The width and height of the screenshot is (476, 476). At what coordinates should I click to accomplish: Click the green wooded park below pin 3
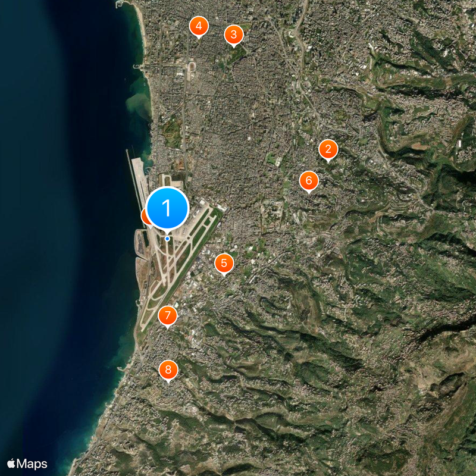pos(239,55)
